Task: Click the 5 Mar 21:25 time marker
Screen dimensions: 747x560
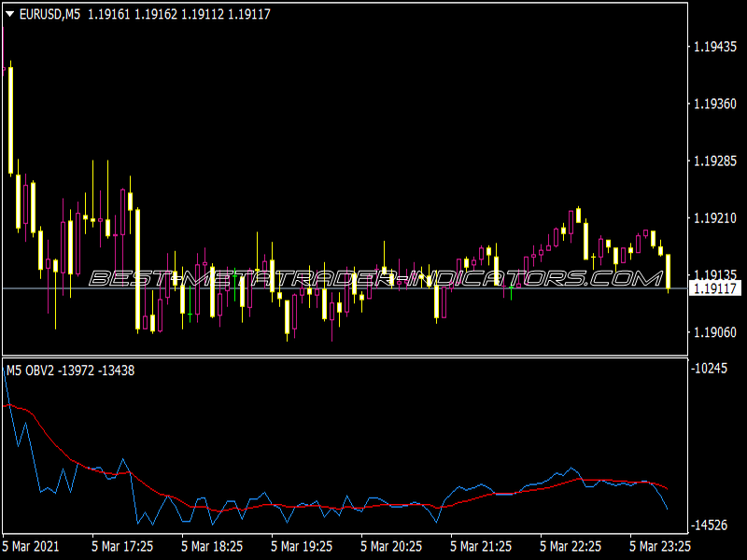Action: tap(481, 546)
